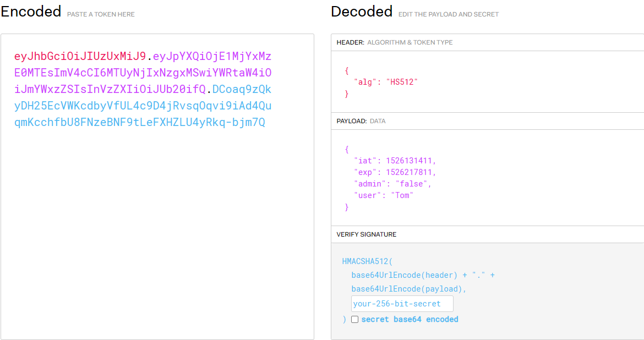Place cursor on the "alg": "HS512" line

[386, 82]
